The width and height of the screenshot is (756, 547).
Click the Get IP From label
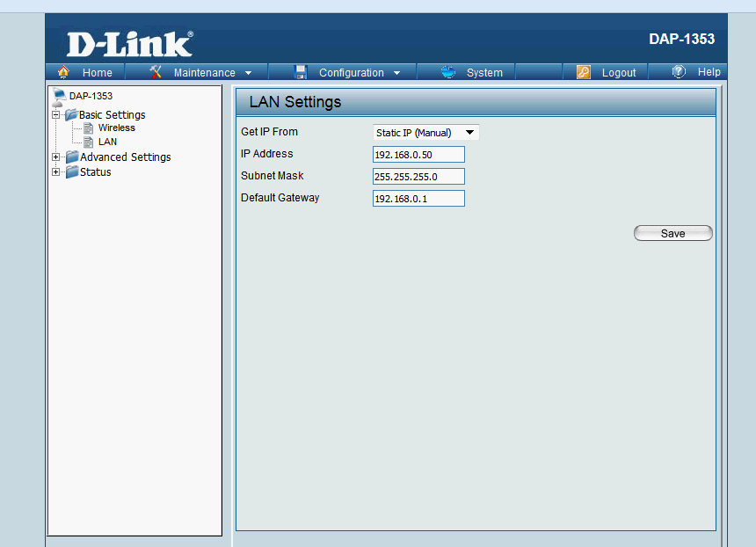tap(269, 132)
